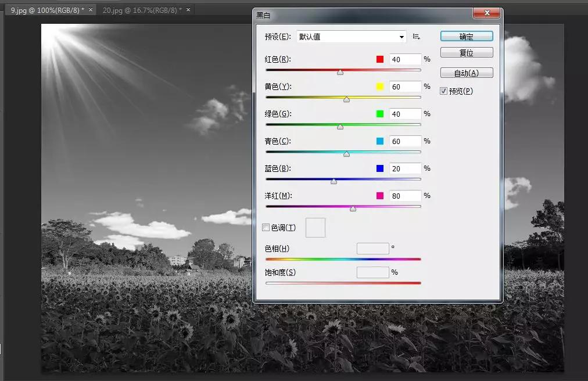Viewport: 588px width, 381px height.
Task: Enable the 色调 tint checkbox
Action: click(266, 228)
